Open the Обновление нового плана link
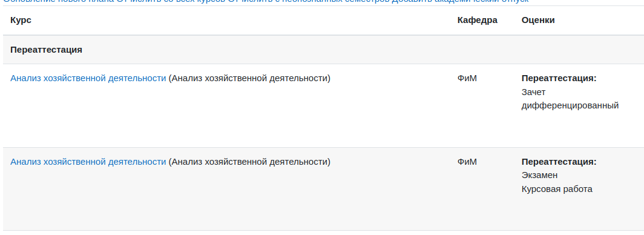The image size is (644, 235). pos(58,1)
